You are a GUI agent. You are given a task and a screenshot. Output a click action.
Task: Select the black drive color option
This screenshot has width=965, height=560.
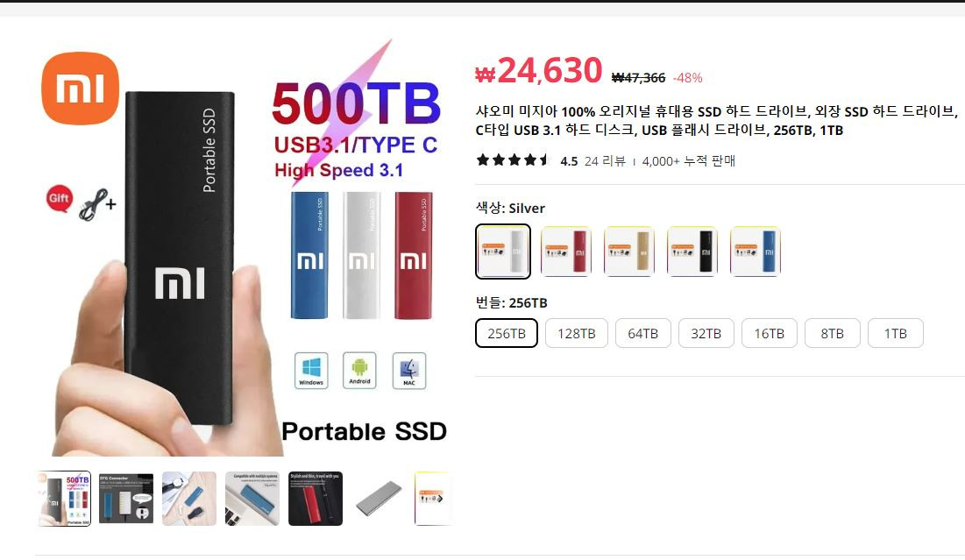pos(692,251)
